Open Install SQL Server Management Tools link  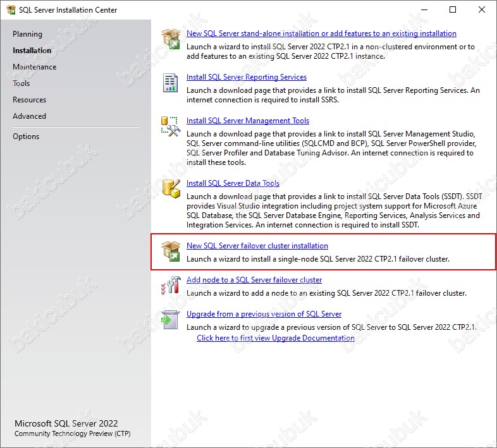point(248,121)
